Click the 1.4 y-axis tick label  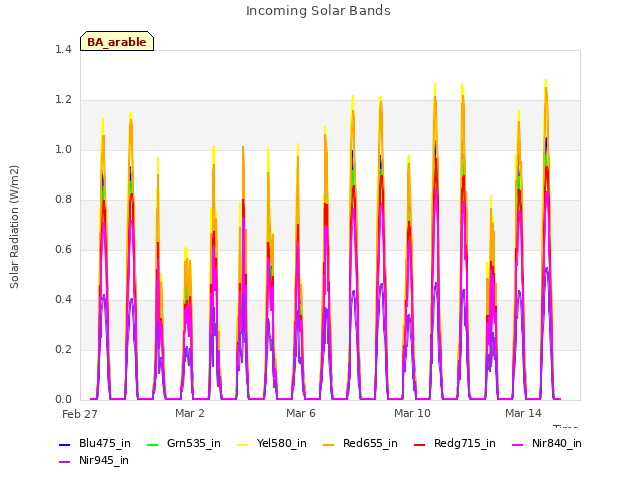[63, 50]
